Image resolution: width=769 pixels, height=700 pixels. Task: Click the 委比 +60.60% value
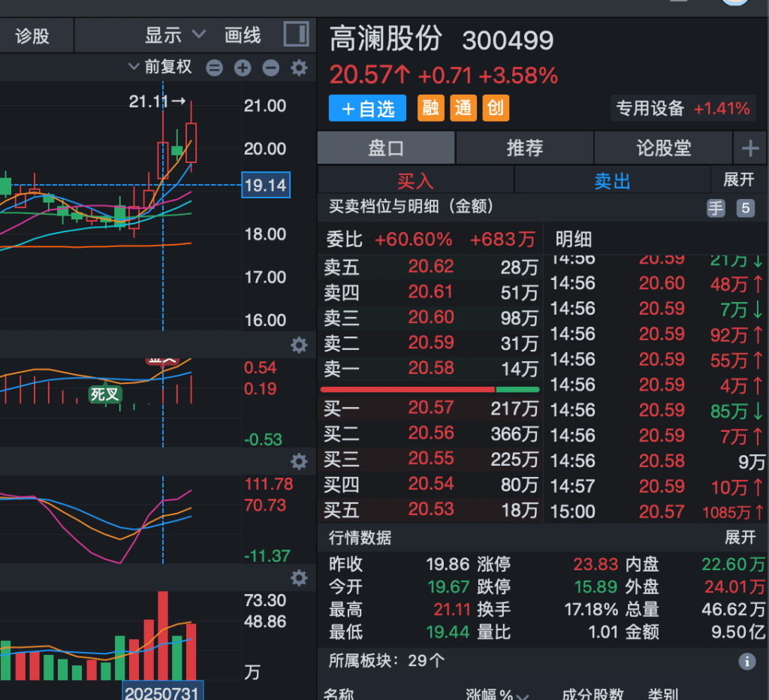click(414, 240)
